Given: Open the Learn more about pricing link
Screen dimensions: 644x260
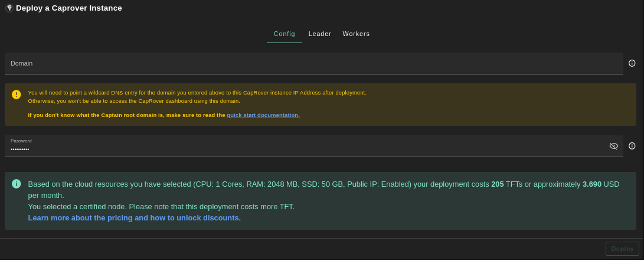Looking at the screenshot, I should (134, 218).
